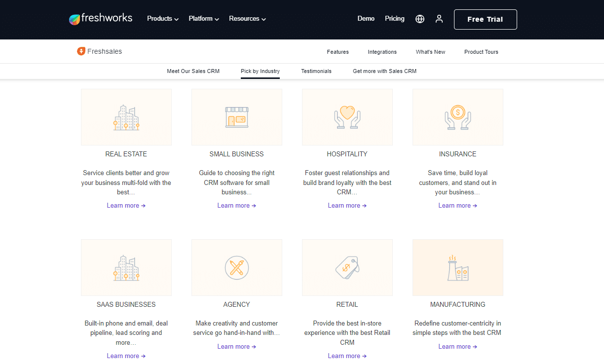Click Learn more under Retail

pos(347,356)
